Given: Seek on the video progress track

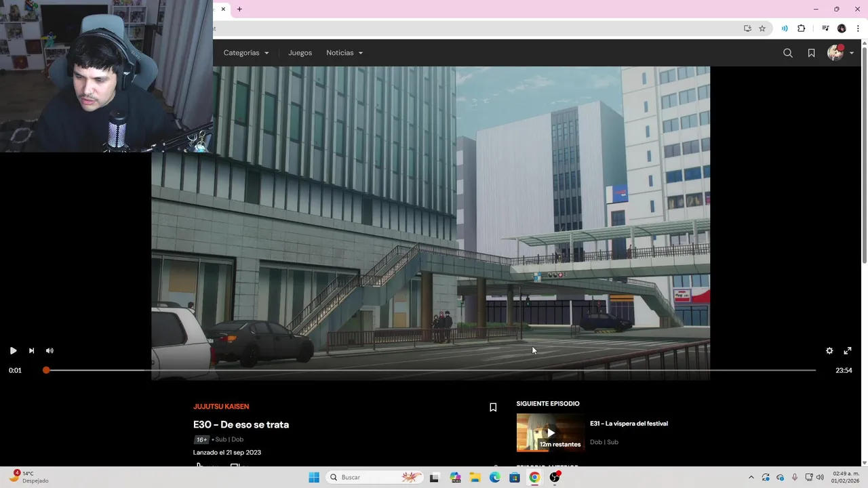Looking at the screenshot, I should tap(431, 370).
